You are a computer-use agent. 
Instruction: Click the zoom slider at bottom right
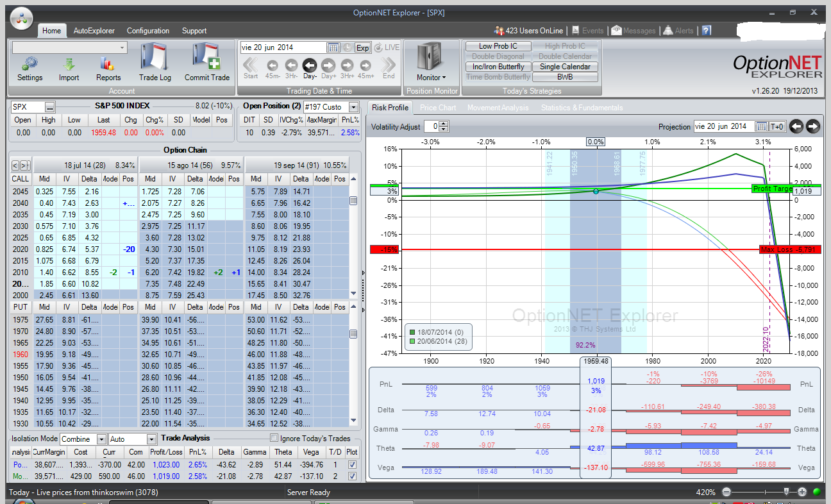(786, 492)
